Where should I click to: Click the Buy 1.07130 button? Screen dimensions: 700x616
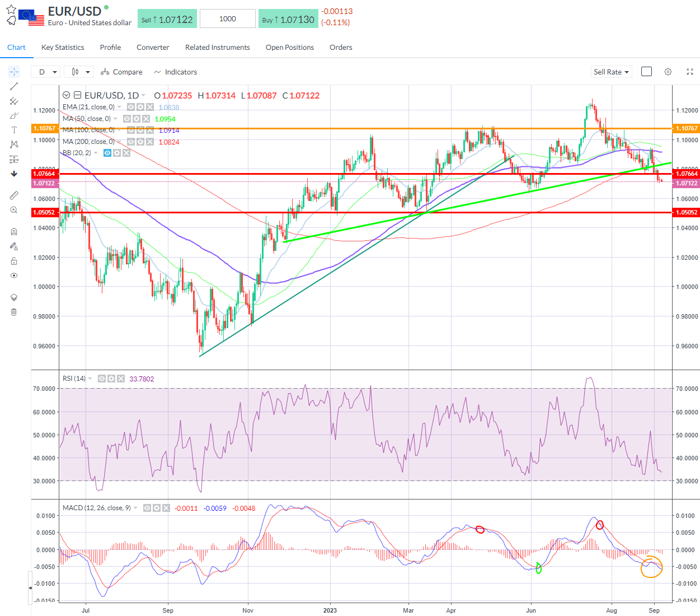pos(288,18)
